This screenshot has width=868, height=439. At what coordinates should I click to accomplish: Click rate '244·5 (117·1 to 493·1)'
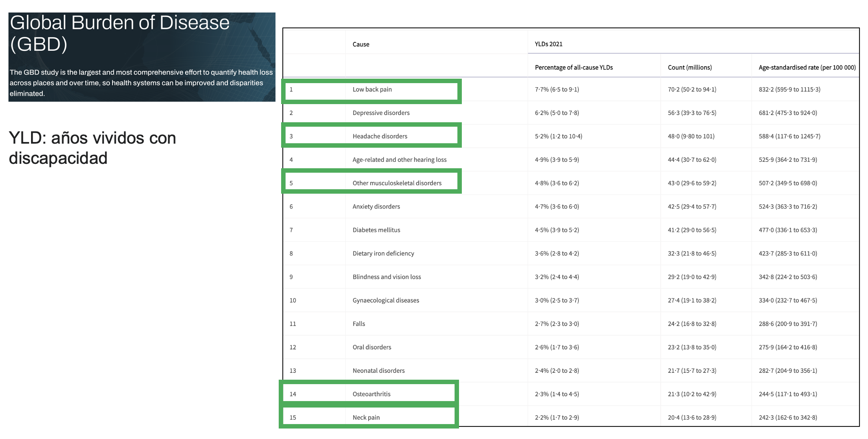click(x=788, y=394)
